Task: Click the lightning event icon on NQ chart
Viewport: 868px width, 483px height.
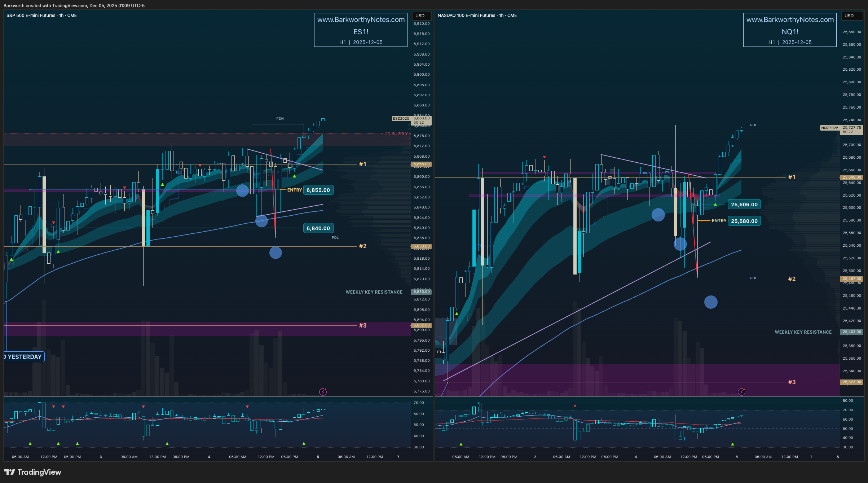Action: (741, 392)
